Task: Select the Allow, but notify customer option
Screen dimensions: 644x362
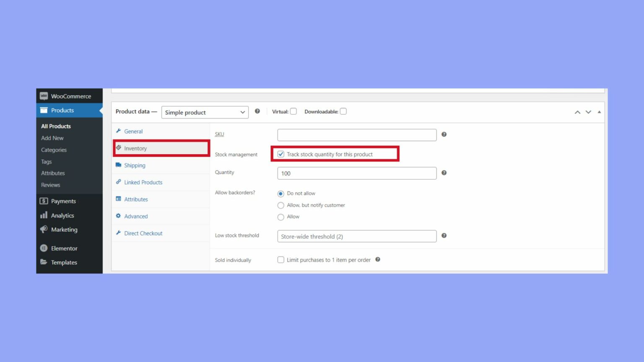Action: (280, 205)
